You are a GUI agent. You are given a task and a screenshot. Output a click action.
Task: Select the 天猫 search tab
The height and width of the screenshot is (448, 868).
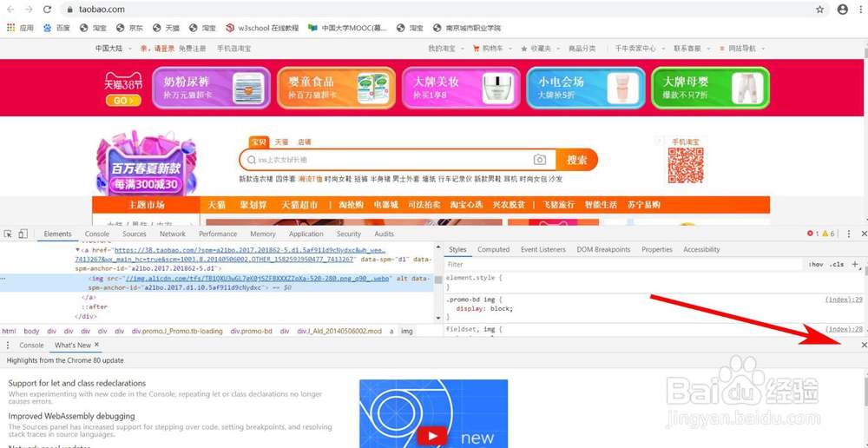tap(281, 142)
